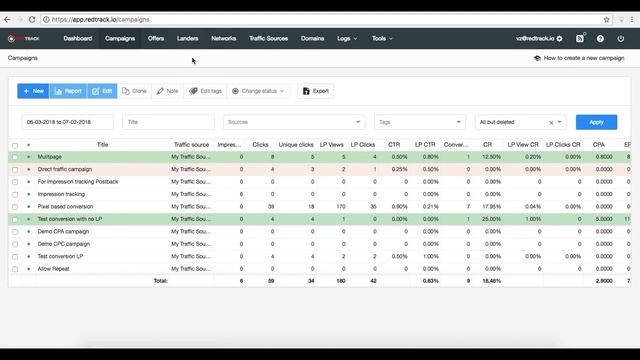The width and height of the screenshot is (640, 360).
Task: Check the Impression tracking row checkbox
Action: point(15,194)
